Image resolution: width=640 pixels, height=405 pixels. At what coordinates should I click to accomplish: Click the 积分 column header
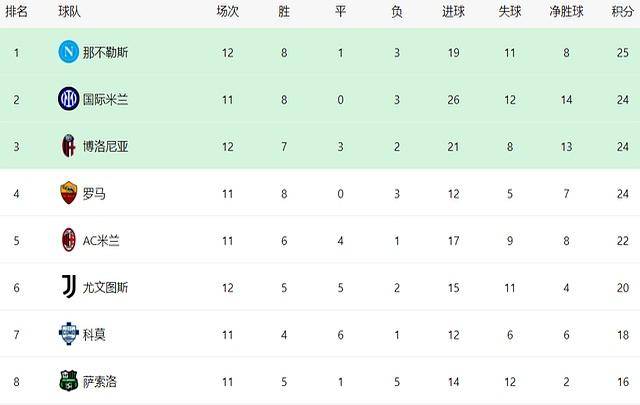coord(623,13)
